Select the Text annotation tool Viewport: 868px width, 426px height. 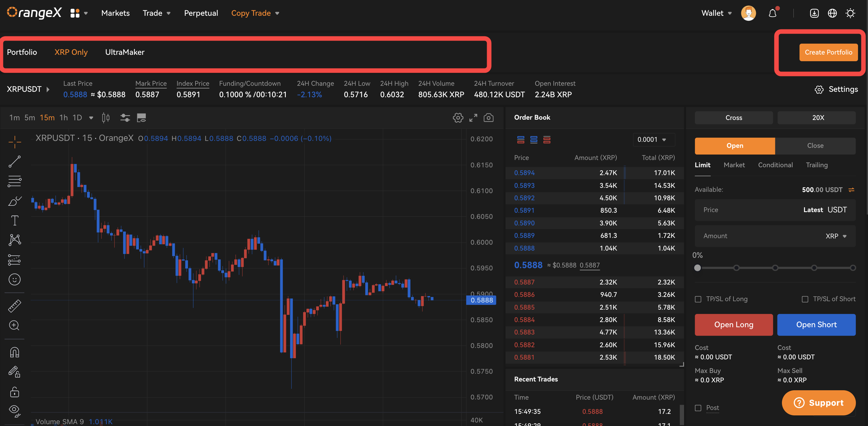coord(15,221)
